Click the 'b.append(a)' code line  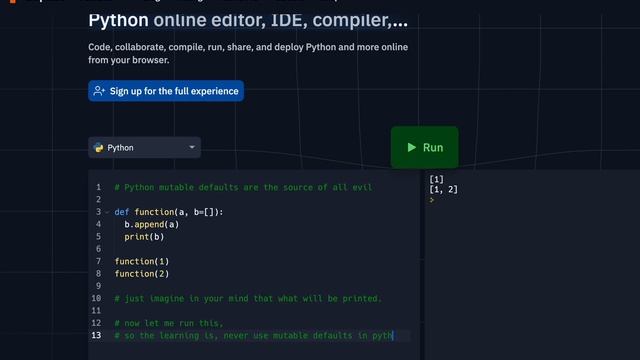pos(151,224)
